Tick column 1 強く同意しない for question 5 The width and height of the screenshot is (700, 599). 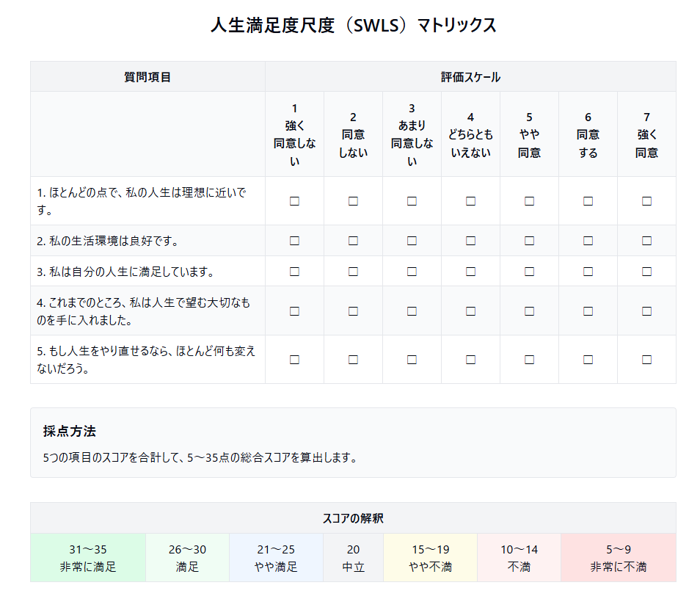click(x=294, y=360)
